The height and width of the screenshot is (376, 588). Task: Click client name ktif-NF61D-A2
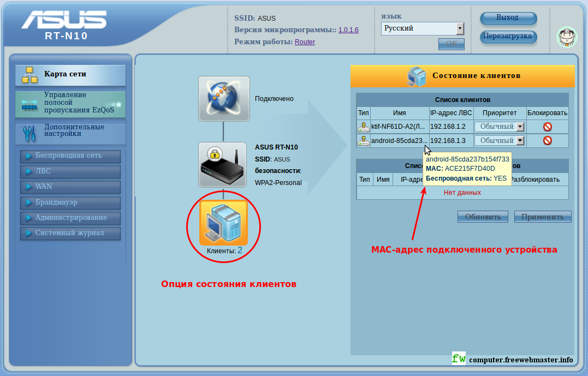[x=398, y=127]
